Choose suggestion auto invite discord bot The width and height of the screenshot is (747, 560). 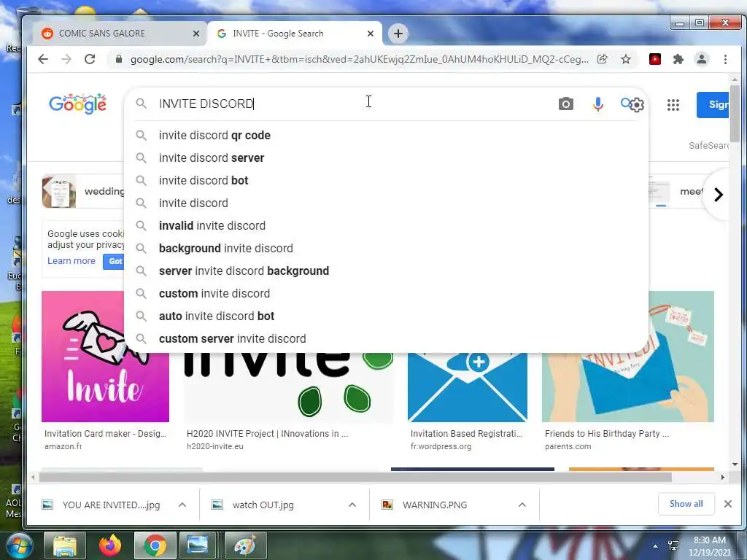386,316
